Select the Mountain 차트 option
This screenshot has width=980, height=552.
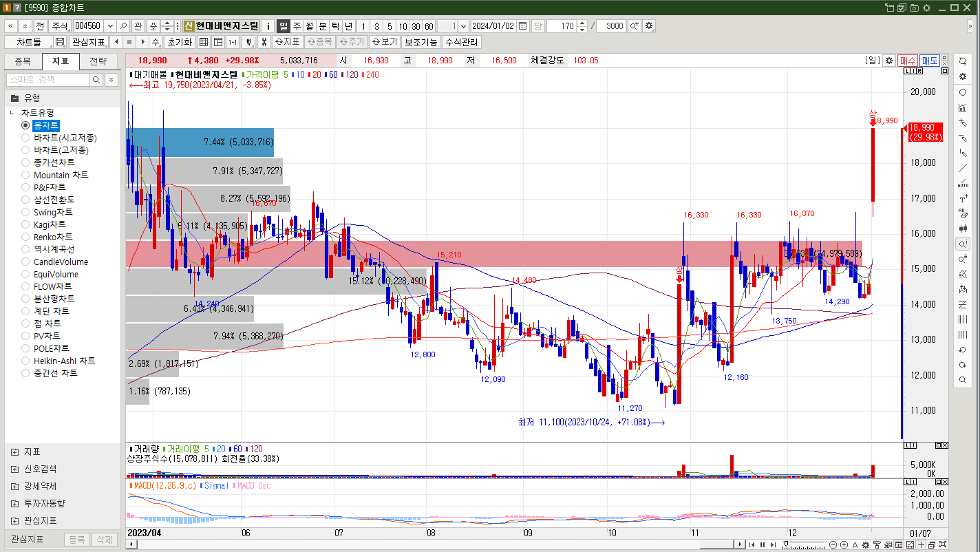(x=61, y=175)
